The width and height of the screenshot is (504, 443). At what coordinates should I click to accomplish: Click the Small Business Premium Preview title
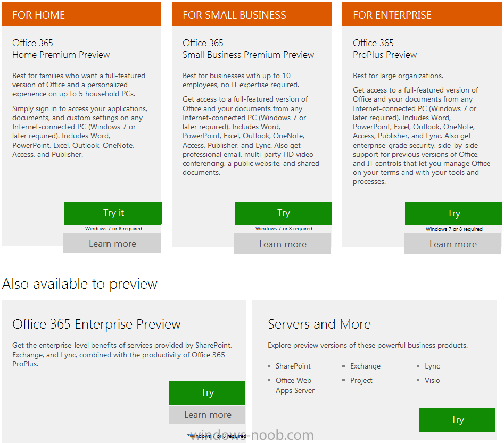point(248,49)
